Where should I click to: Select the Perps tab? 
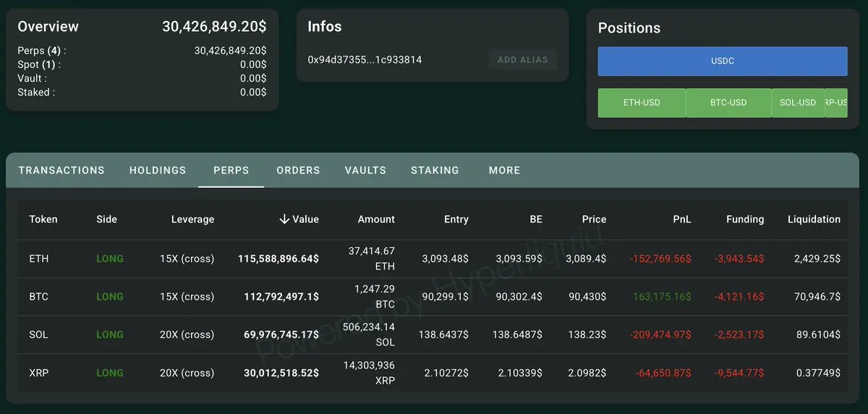[231, 171]
